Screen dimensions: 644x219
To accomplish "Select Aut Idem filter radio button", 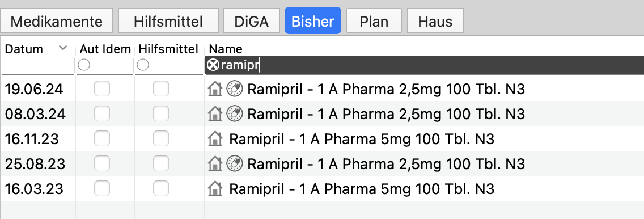I will coord(84,65).
